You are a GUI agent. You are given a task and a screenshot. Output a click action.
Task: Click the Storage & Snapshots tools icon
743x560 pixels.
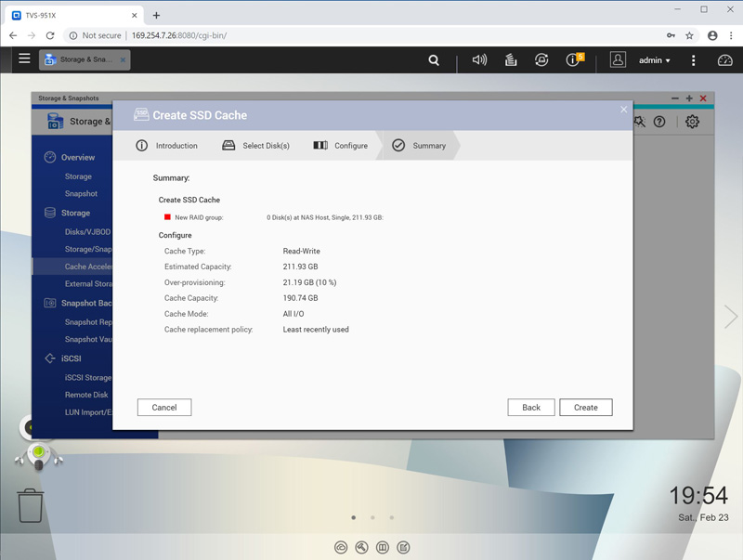639,122
